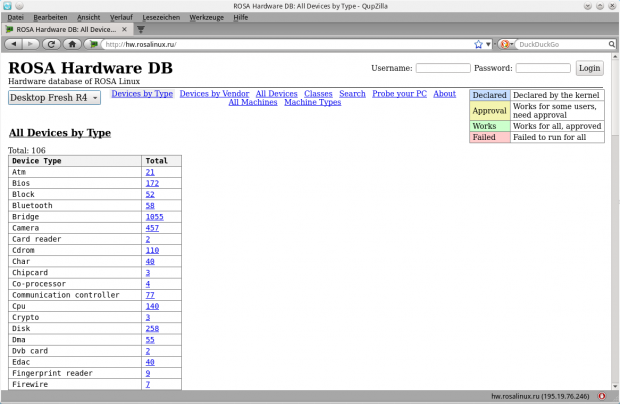Image resolution: width=620 pixels, height=404 pixels.
Task: Click into the Password field
Action: (x=529, y=68)
